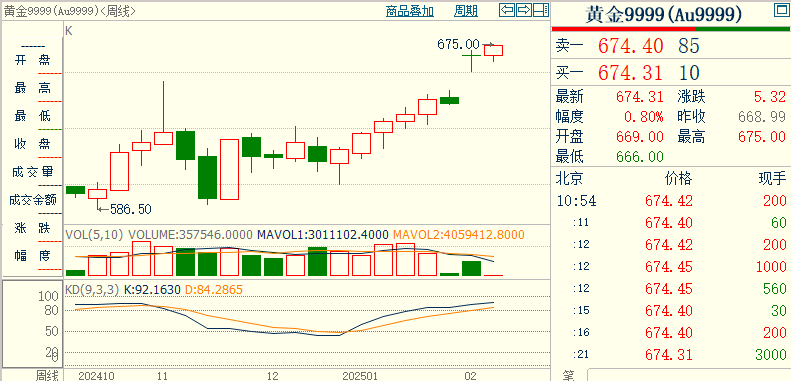Select the 收盘 item in left sidebar
The image size is (791, 381).
(x=33, y=144)
